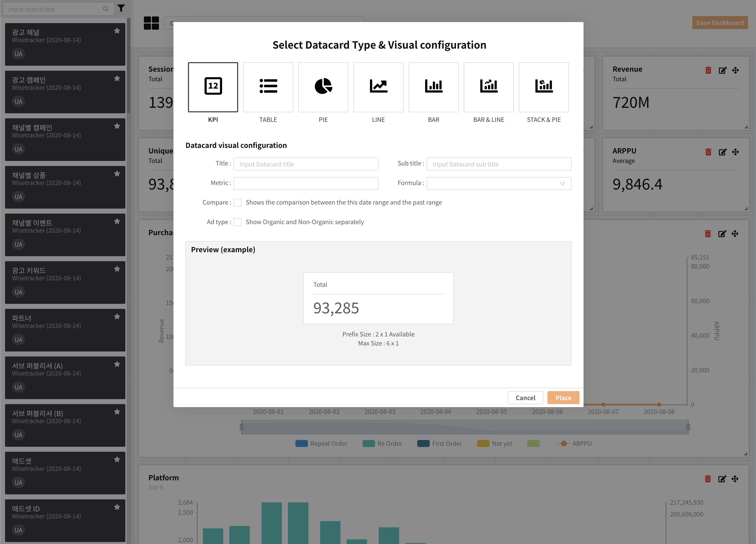Choose the TABLE datacard type icon
Screen dimensions: 756x544
[x=268, y=87]
